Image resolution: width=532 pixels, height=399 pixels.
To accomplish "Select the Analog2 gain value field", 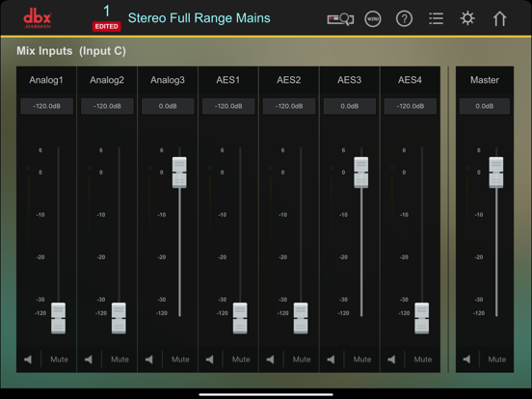I will pyautogui.click(x=107, y=106).
